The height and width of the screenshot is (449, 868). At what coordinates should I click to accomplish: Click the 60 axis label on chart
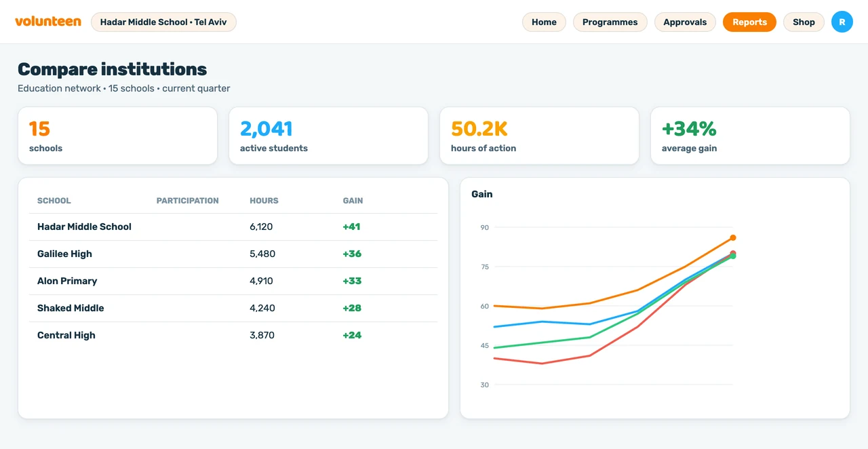tap(485, 306)
